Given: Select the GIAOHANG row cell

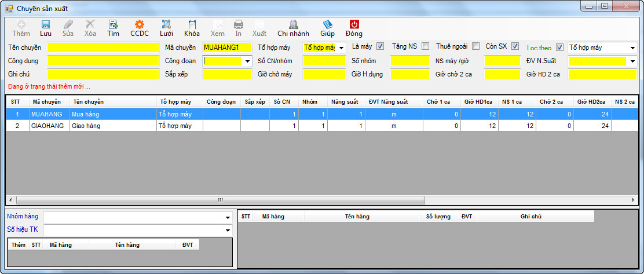Looking at the screenshot, I should [49, 126].
